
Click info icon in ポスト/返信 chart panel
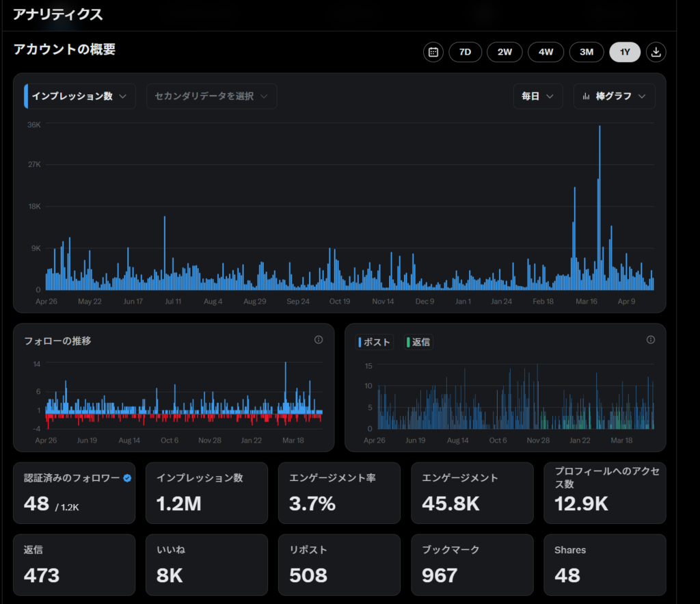650,340
